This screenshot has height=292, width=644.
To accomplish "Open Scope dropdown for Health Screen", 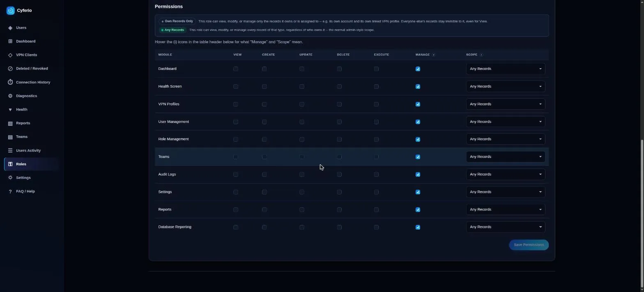I will [506, 86].
